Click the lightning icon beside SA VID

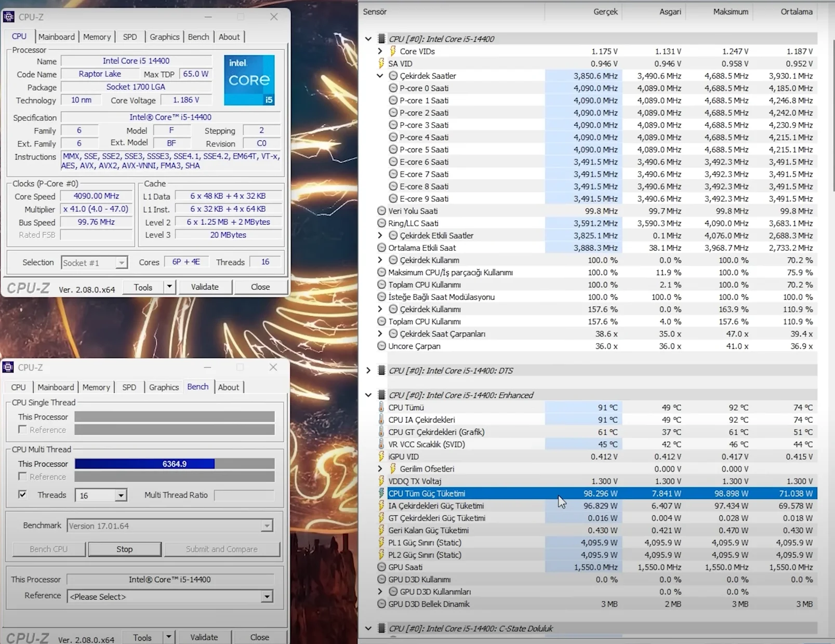pyautogui.click(x=381, y=63)
